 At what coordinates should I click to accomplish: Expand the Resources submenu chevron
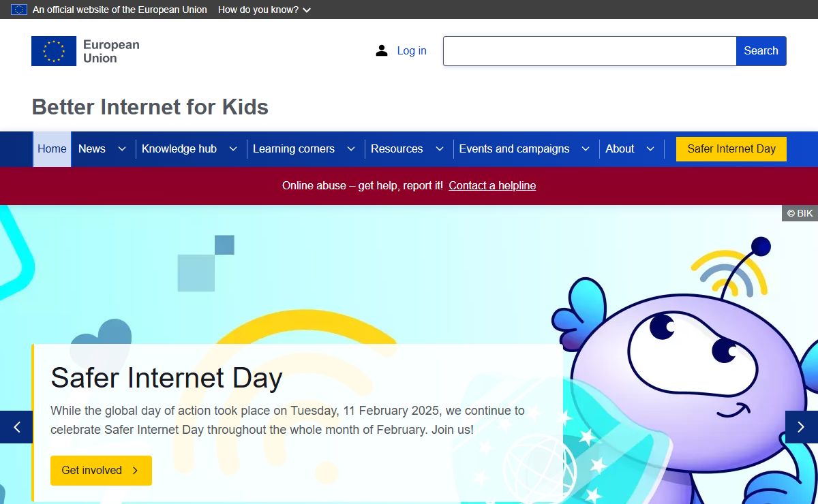click(440, 149)
